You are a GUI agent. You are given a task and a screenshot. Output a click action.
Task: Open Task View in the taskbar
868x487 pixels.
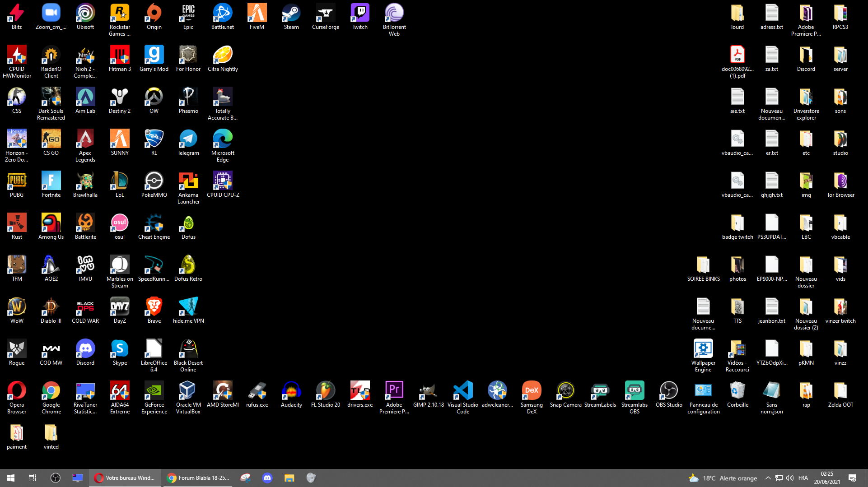(32, 478)
